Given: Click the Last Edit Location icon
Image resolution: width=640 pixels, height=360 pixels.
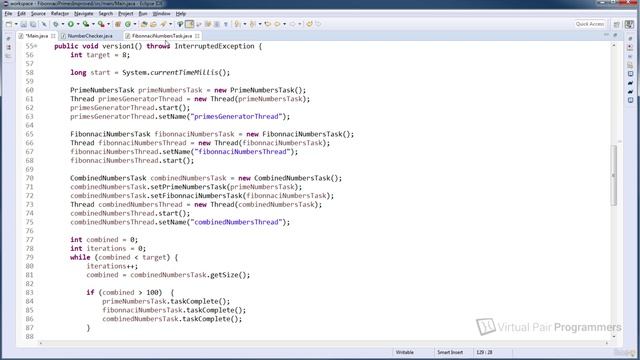Looking at the screenshot, I should 267,24.
